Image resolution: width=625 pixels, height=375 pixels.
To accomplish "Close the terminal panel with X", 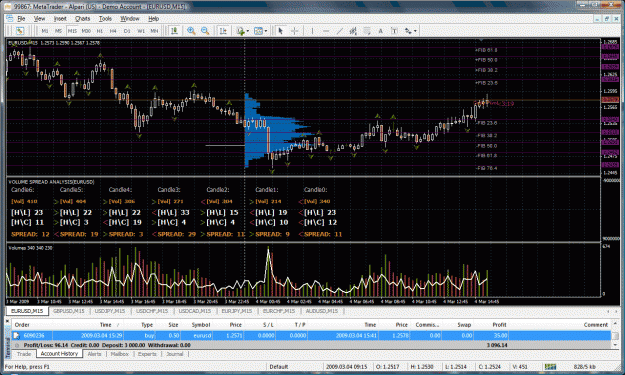I will 7,321.
